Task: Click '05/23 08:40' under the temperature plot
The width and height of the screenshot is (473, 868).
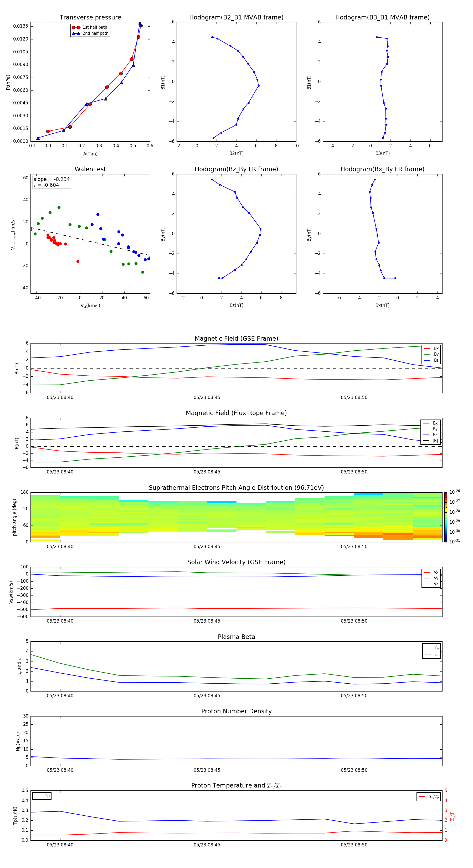Action: pyautogui.click(x=60, y=845)
